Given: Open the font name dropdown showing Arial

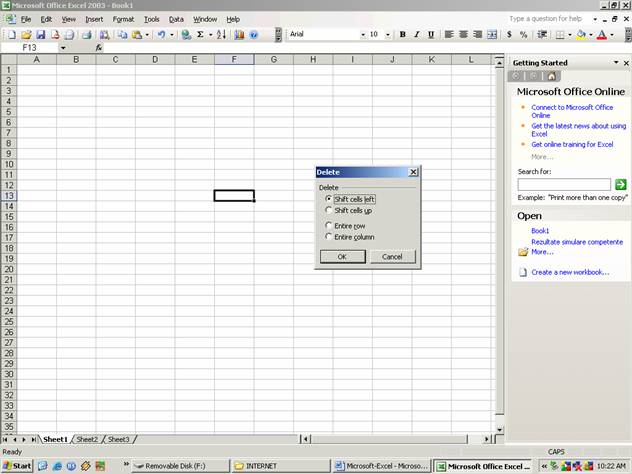Looking at the screenshot, I should [363, 35].
